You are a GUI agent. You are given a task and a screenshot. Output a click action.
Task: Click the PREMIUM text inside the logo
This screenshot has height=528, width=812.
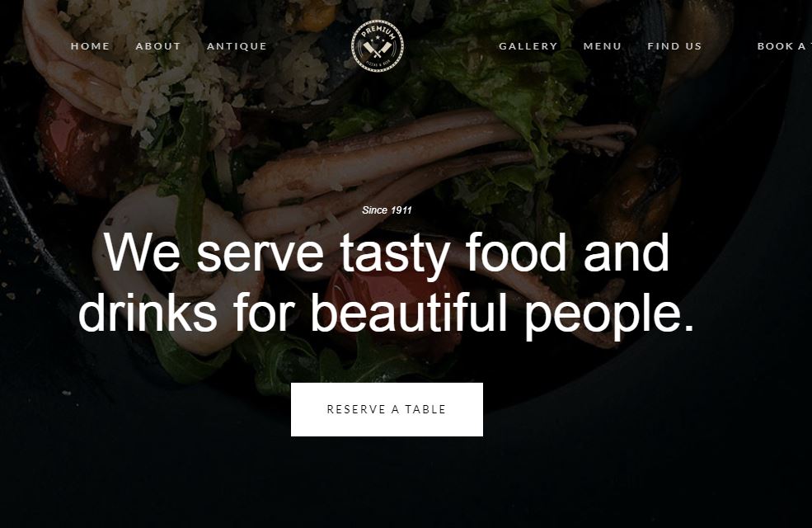tap(378, 31)
